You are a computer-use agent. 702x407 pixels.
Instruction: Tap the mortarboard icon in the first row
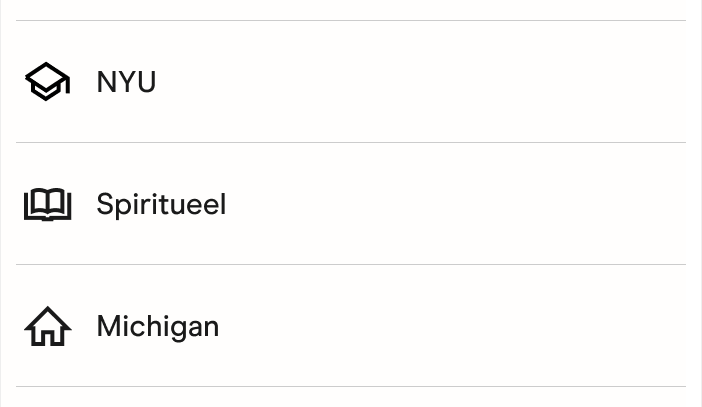(47, 82)
